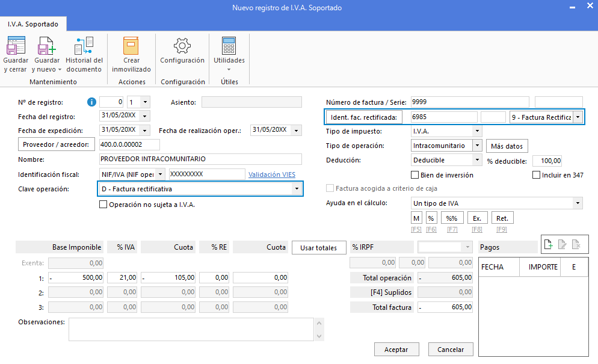Image resolution: width=598 pixels, height=364 pixels.
Task: Click the %% calculation button
Action: [x=452, y=218]
